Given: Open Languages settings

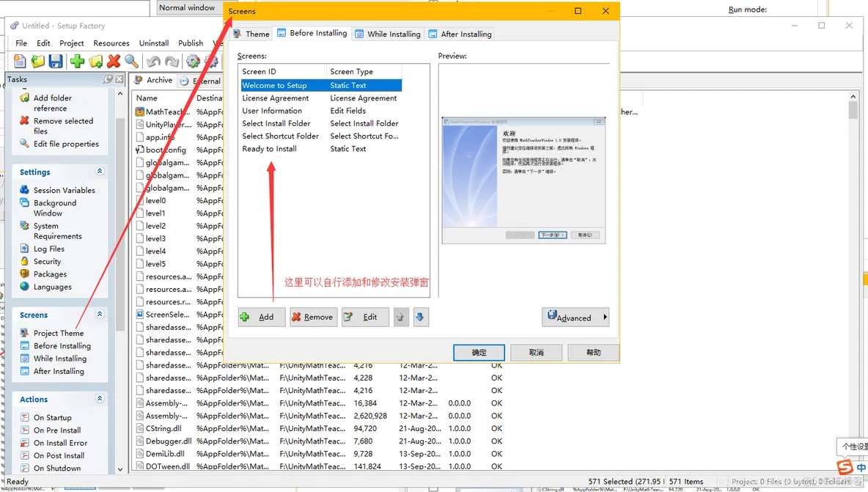Looking at the screenshot, I should 52,287.
